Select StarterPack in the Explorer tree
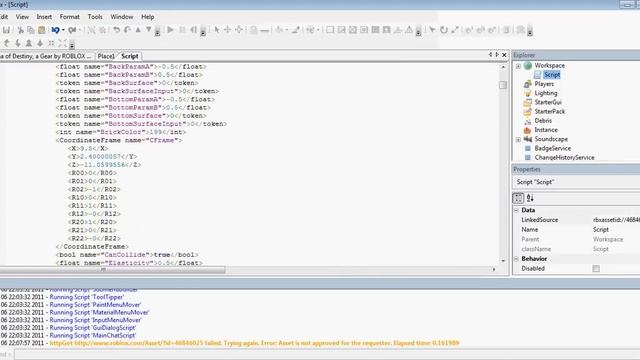This screenshot has height=360, width=640. (549, 111)
